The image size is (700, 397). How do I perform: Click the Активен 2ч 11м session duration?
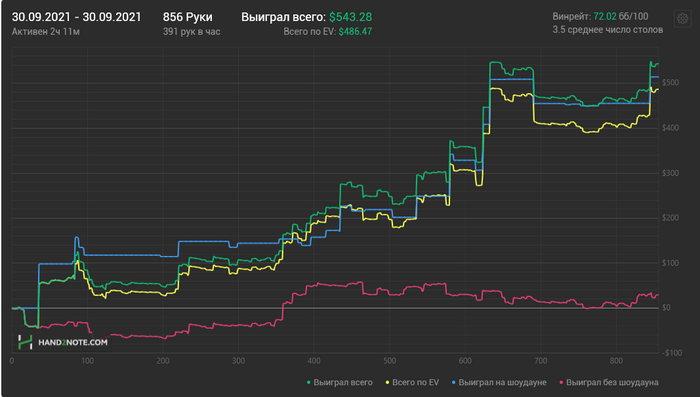click(x=46, y=32)
